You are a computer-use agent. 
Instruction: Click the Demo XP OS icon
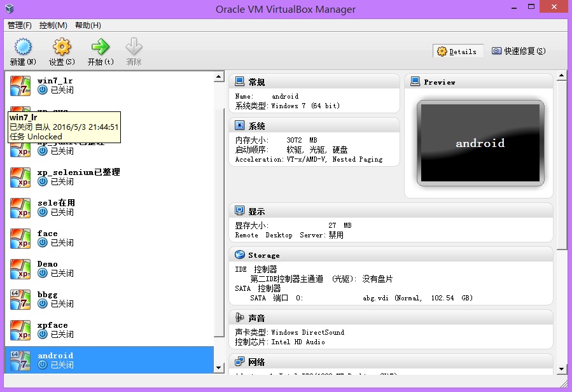tap(20, 269)
